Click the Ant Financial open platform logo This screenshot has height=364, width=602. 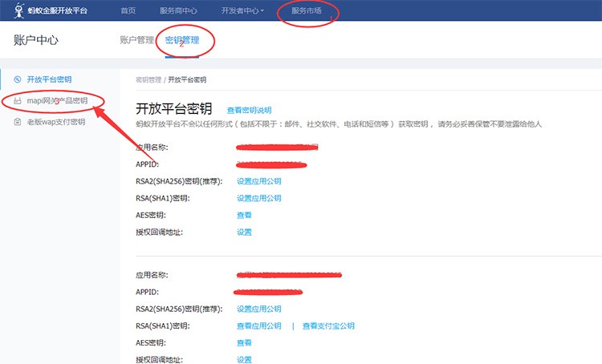tap(51, 10)
